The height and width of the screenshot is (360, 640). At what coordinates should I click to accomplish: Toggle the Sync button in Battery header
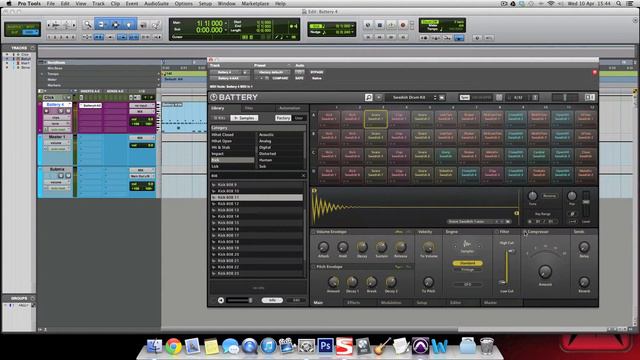pos(464,98)
